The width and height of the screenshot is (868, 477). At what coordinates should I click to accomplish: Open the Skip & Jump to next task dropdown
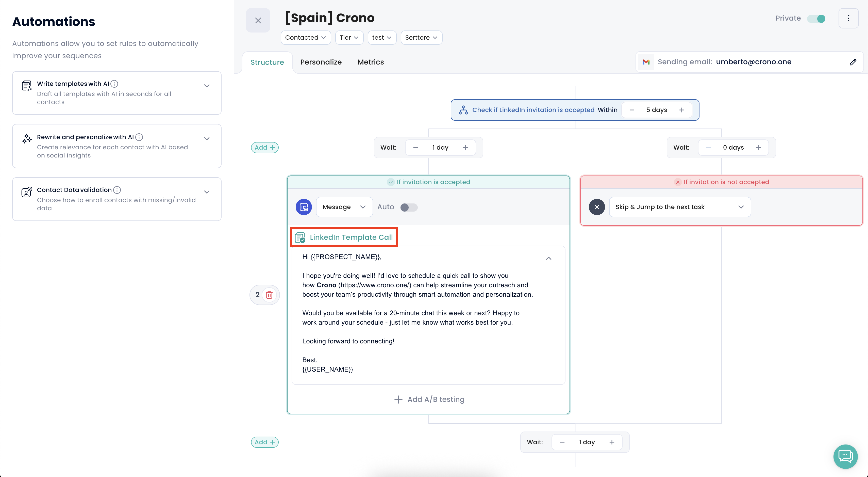click(x=680, y=207)
